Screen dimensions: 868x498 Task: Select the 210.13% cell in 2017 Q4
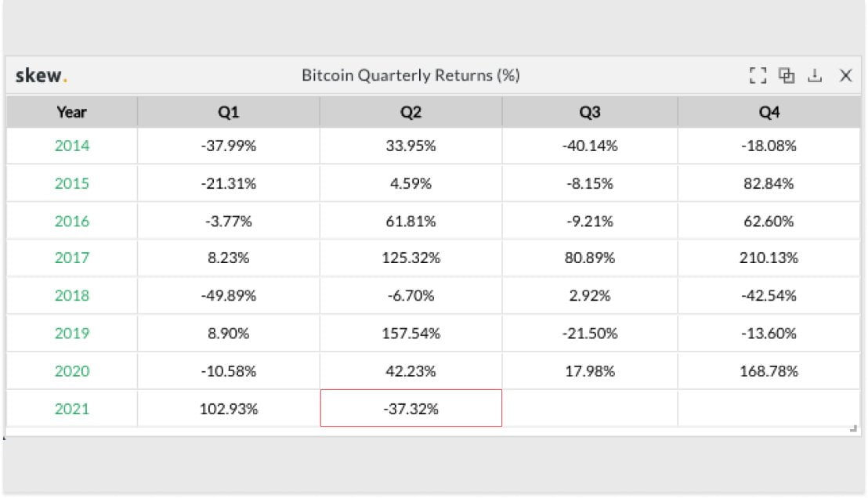pyautogui.click(x=769, y=258)
